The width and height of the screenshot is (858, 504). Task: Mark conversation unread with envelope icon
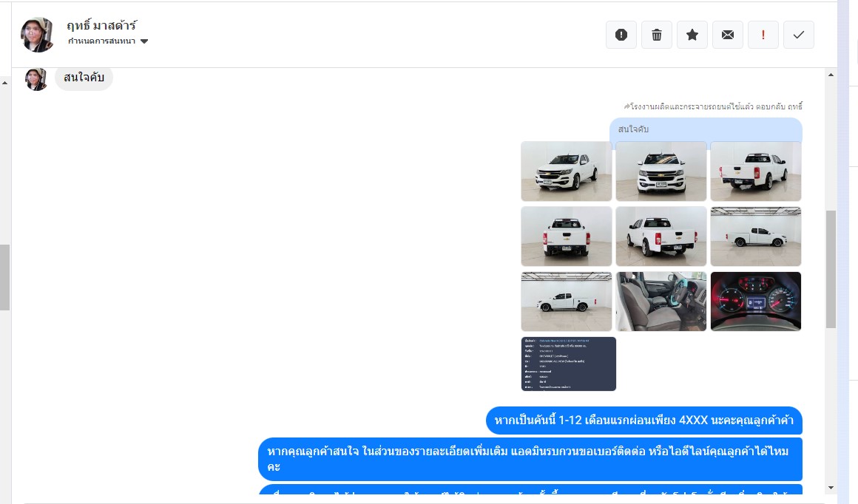pyautogui.click(x=728, y=35)
